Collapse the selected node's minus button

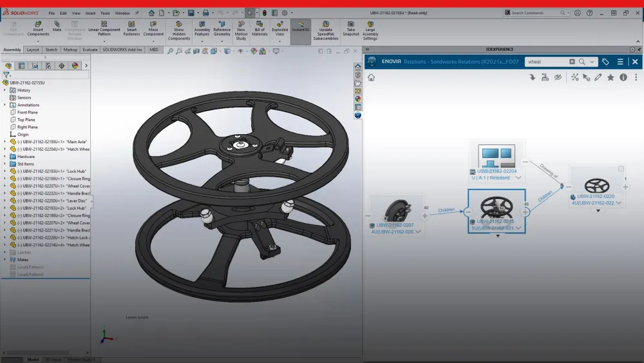[468, 212]
